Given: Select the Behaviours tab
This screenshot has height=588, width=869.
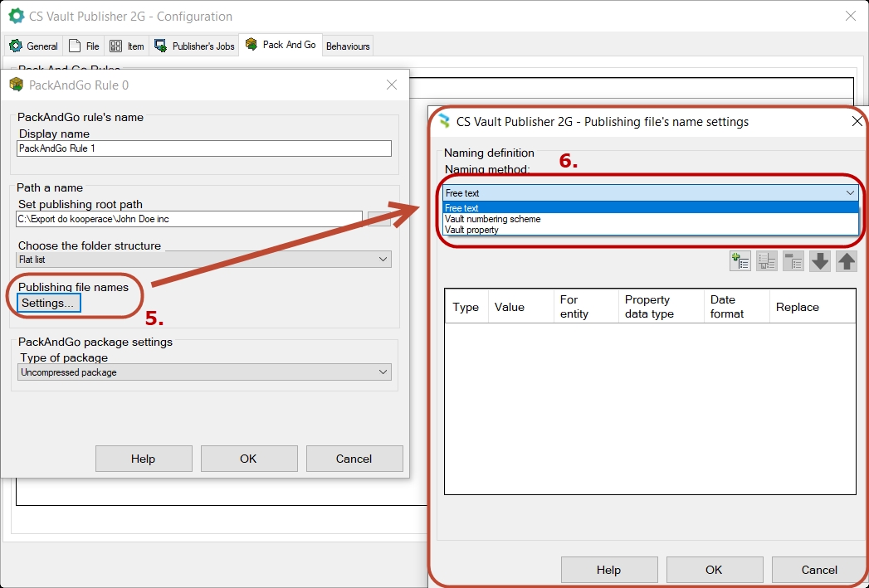Looking at the screenshot, I should pyautogui.click(x=348, y=46).
